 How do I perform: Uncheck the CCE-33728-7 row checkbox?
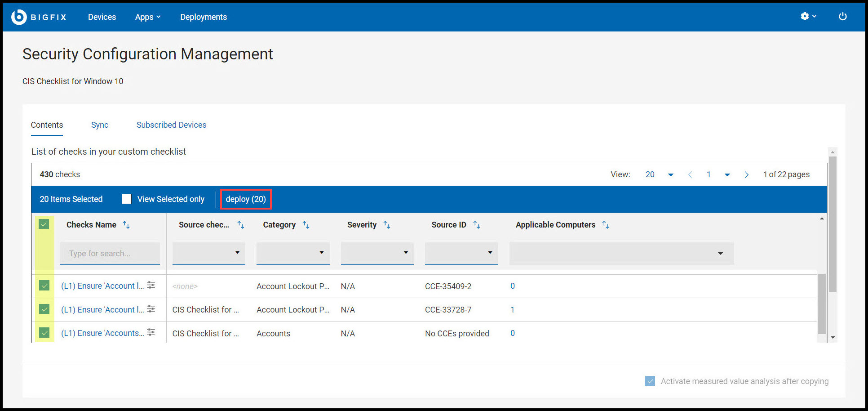click(x=44, y=309)
